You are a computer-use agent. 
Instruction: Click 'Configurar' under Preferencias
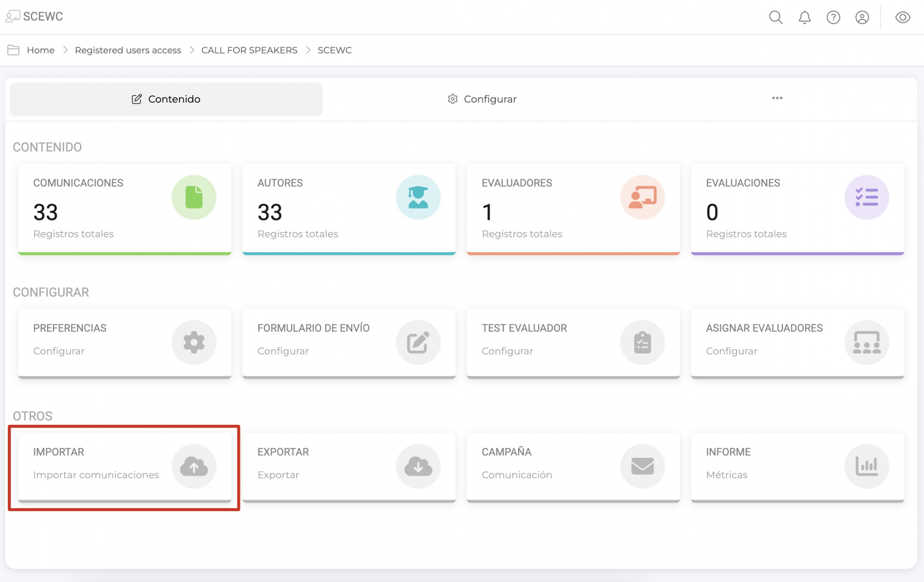click(x=59, y=351)
